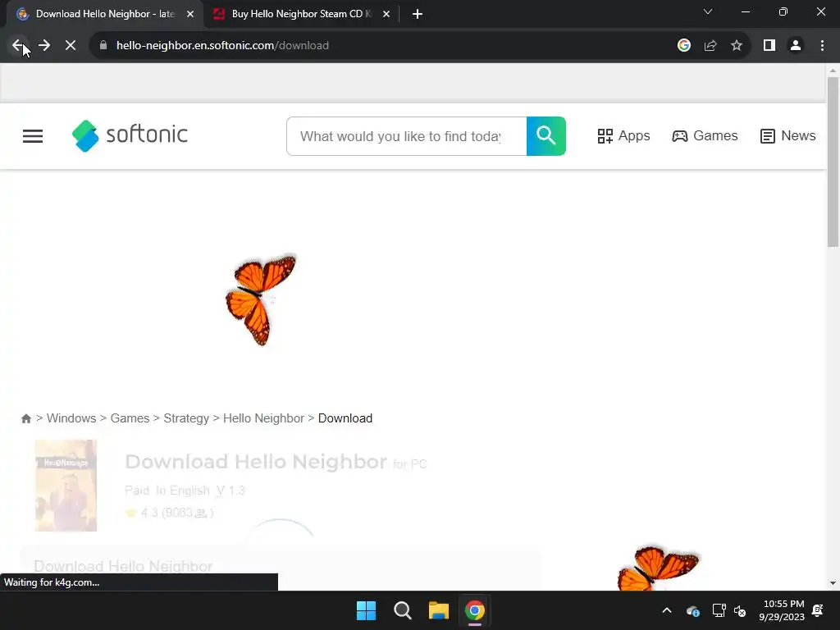
Task: Go to Windows breadcrumb link
Action: coord(71,418)
